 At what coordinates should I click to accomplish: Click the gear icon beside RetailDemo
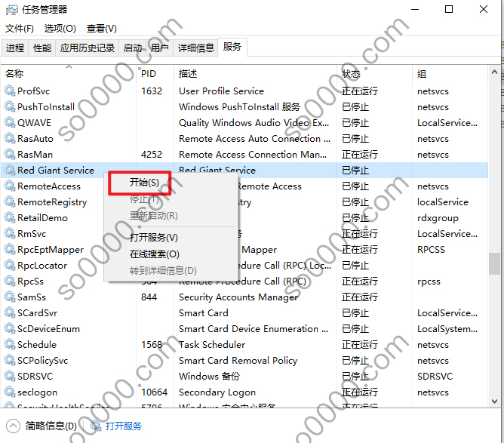pos(10,217)
